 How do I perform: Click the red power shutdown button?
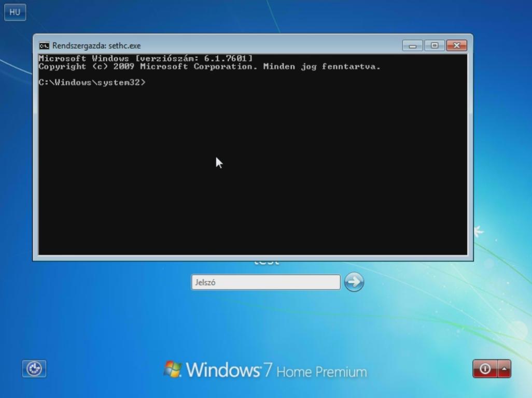coord(485,368)
